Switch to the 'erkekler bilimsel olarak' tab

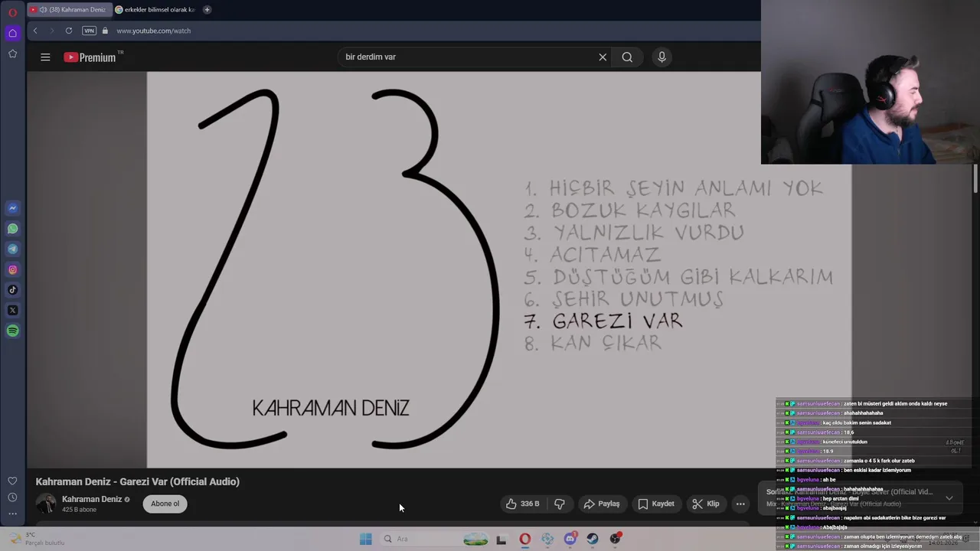[x=155, y=10]
